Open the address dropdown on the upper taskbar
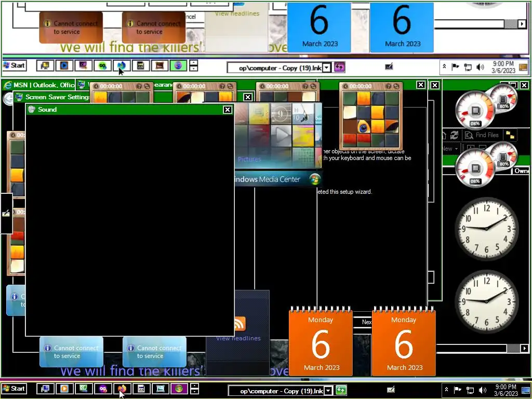 click(326, 68)
